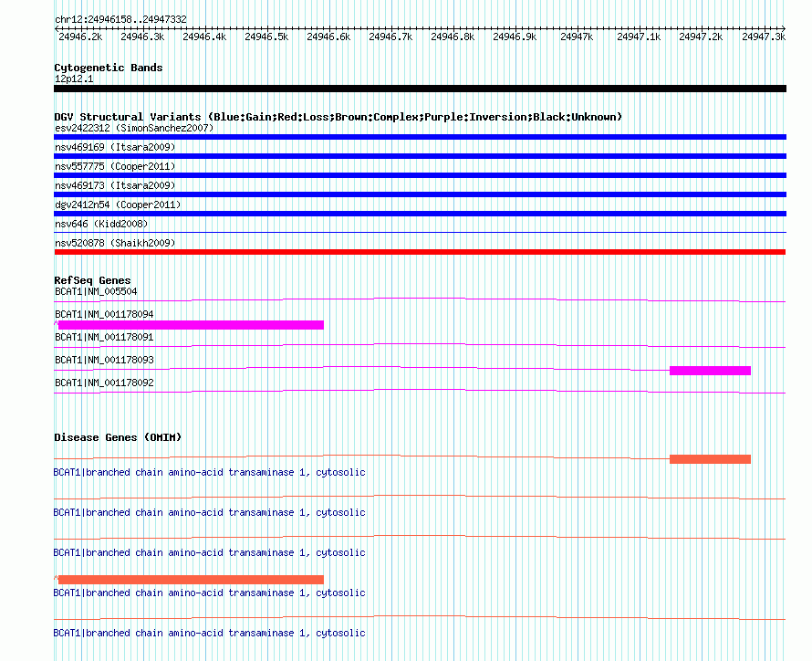Open the BCAT1|NM_001178092 transcript label
812x661 pixels.
(x=104, y=383)
